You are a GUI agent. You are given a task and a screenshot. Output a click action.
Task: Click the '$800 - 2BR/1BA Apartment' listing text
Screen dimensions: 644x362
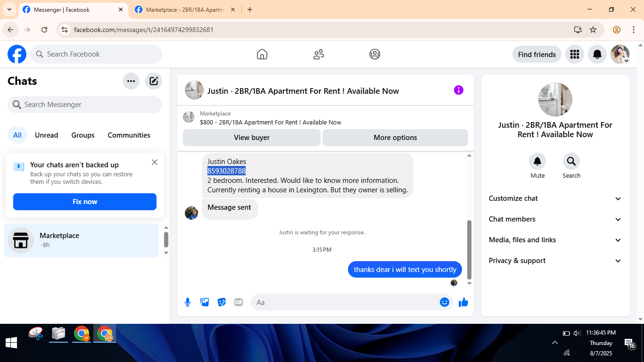pyautogui.click(x=271, y=122)
